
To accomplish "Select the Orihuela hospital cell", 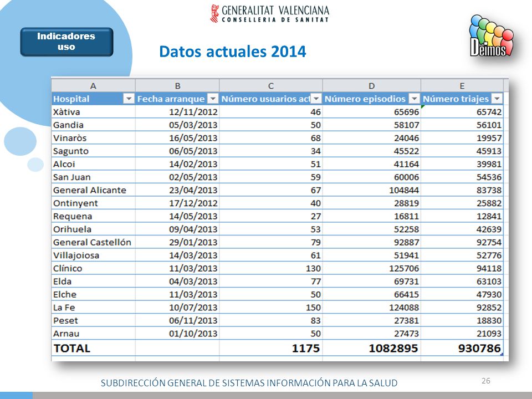I will click(x=93, y=229).
